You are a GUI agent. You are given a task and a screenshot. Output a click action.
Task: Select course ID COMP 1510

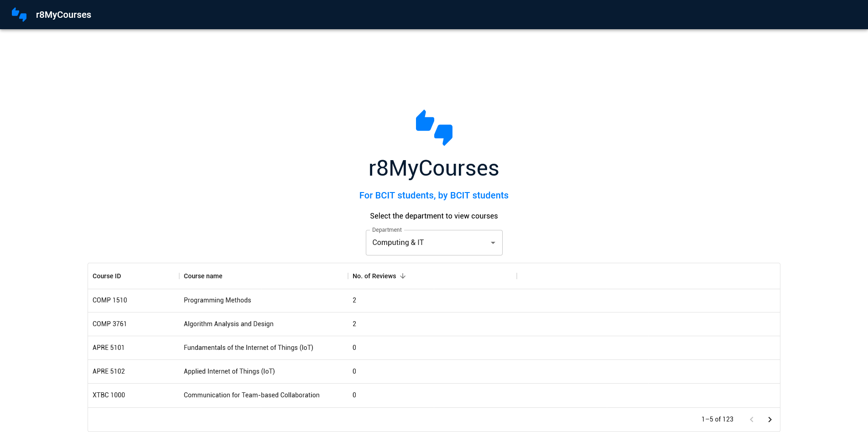(x=110, y=300)
